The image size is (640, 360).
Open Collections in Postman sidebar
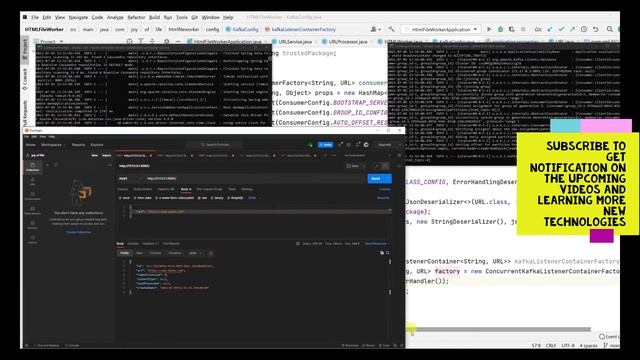(32, 167)
